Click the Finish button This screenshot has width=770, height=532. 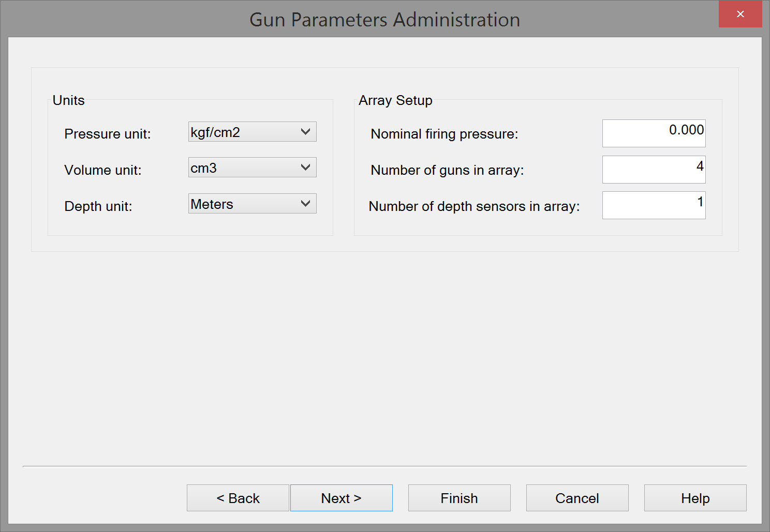click(x=459, y=498)
